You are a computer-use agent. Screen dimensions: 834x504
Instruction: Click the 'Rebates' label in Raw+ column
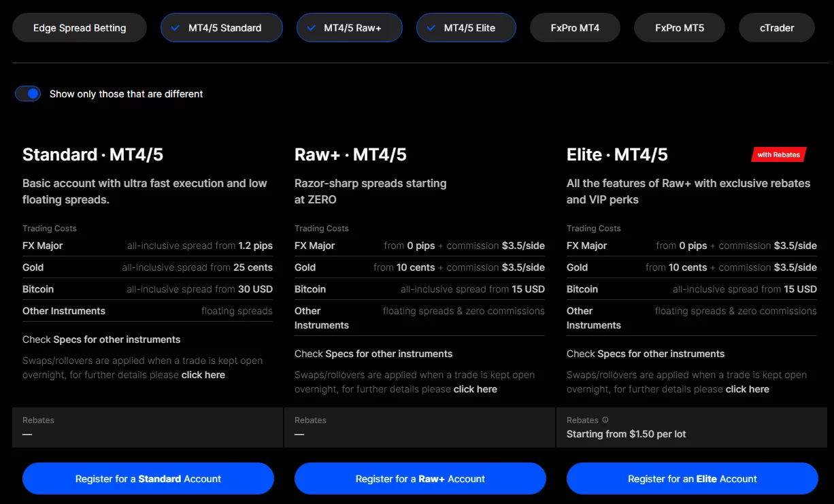coord(310,420)
